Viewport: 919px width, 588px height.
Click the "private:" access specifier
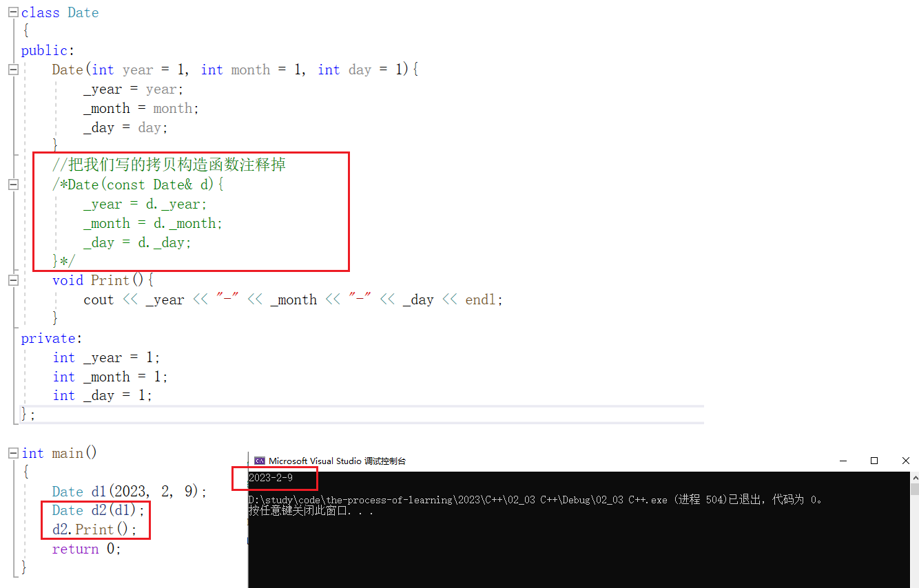(x=52, y=338)
